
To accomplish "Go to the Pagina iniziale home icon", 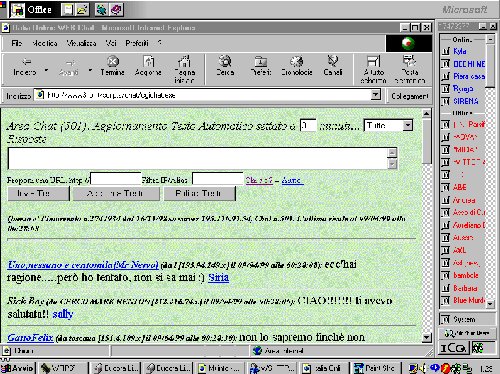I will click(x=184, y=61).
